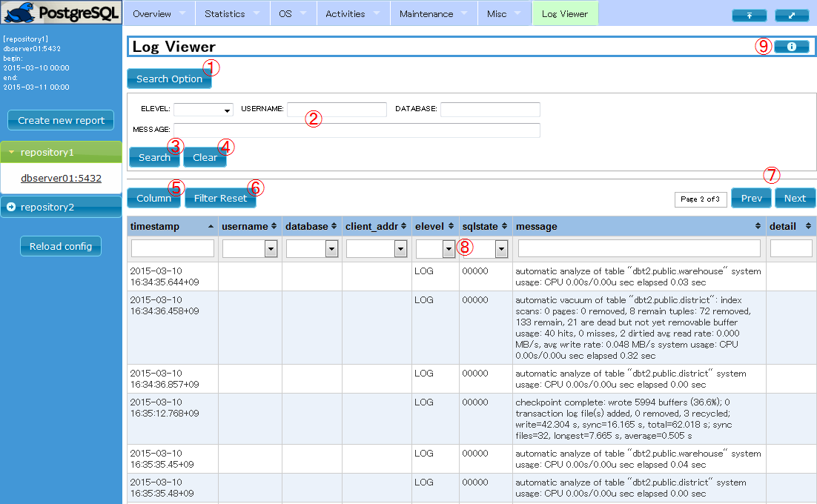Open the Log Viewer info button
This screenshot has width=817, height=504.
[x=792, y=47]
